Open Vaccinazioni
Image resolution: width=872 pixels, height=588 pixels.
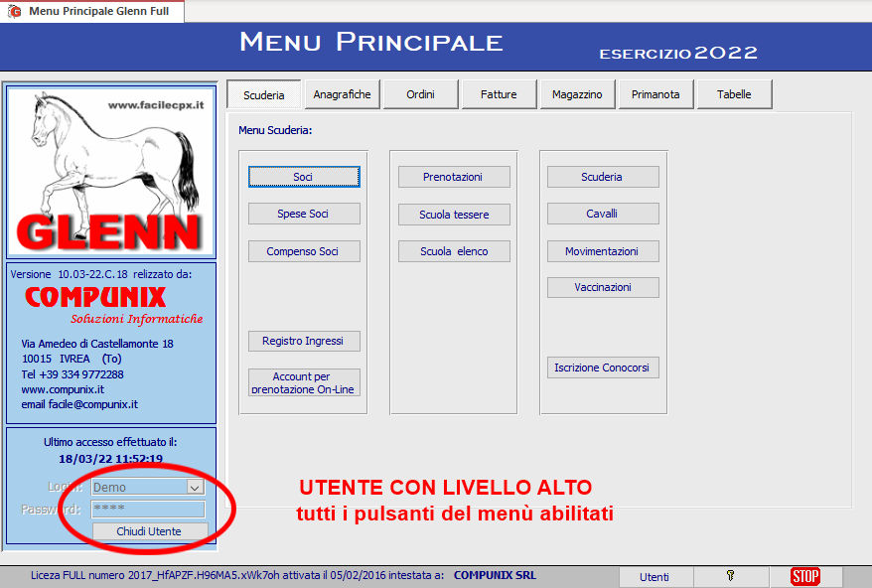(x=603, y=288)
